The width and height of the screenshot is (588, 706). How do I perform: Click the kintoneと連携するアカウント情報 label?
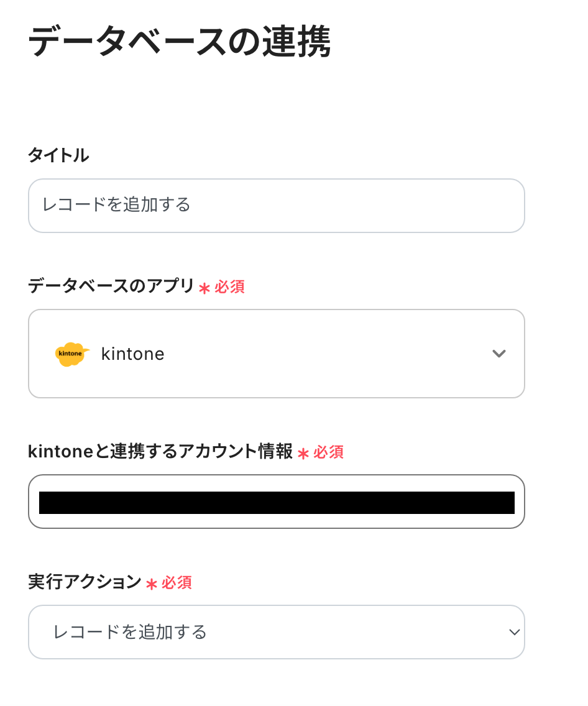point(160,452)
